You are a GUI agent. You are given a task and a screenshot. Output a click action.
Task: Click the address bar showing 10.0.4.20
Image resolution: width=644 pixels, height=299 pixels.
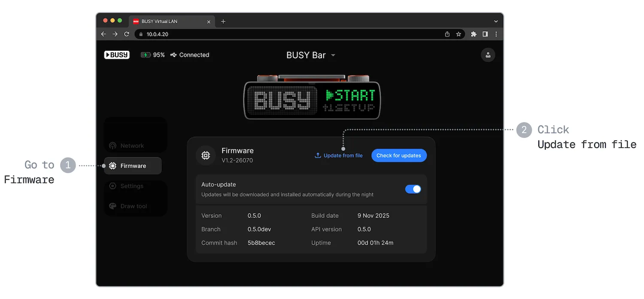[300, 34]
